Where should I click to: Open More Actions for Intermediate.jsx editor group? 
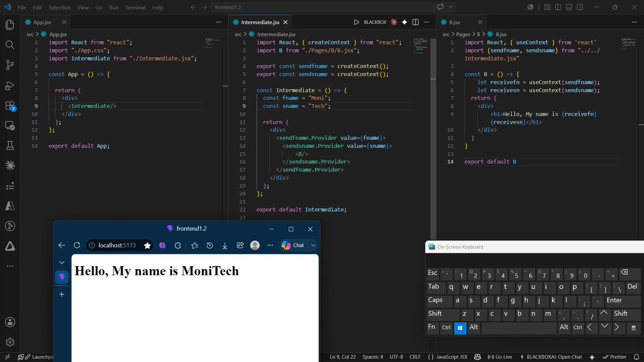pyautogui.click(x=427, y=23)
